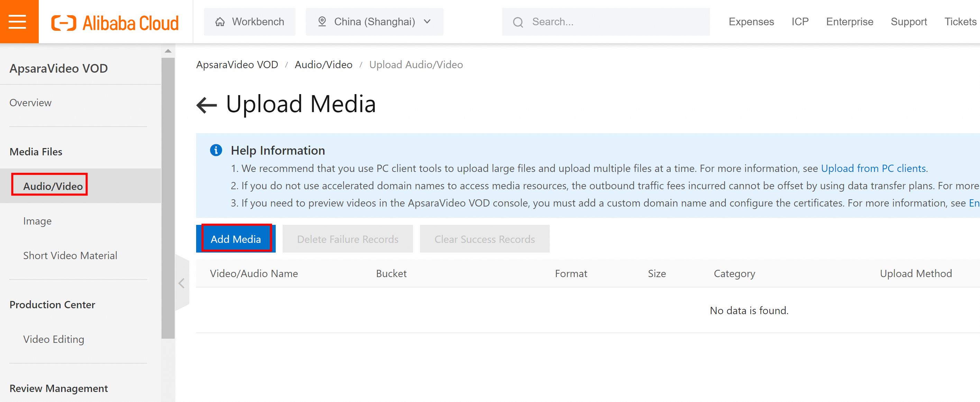
Task: Click the Workbench home icon
Action: click(x=220, y=22)
